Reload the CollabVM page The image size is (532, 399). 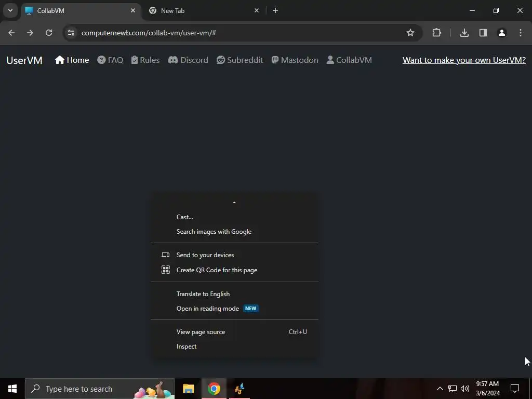point(49,33)
